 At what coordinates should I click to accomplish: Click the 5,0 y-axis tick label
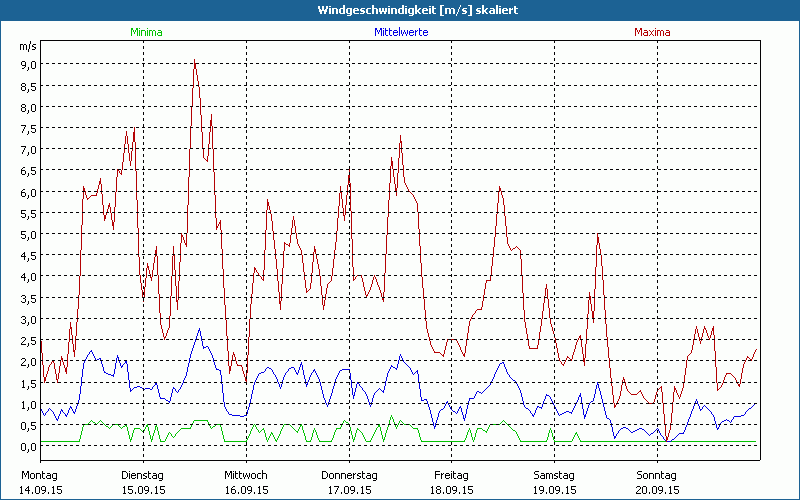28,235
